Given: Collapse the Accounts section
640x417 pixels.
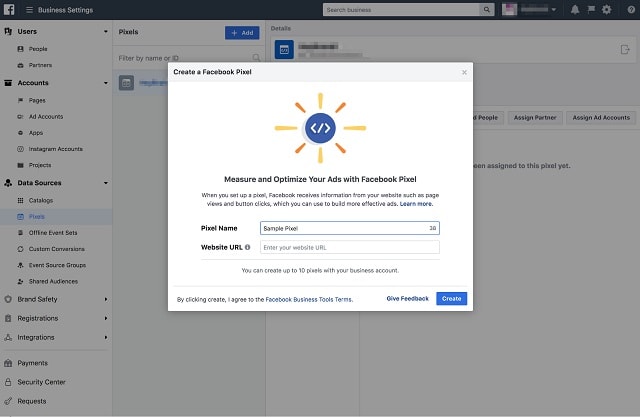Looking at the screenshot, I should 106,83.
